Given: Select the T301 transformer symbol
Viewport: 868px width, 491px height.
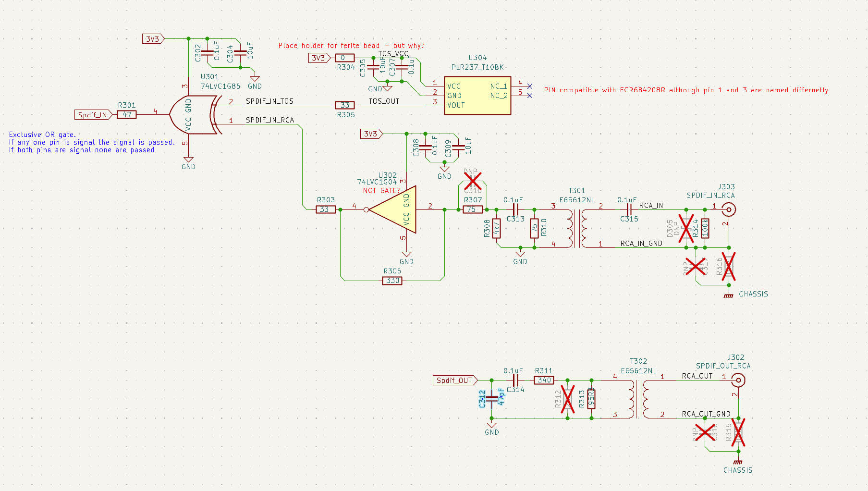Looking at the screenshot, I should [x=577, y=228].
